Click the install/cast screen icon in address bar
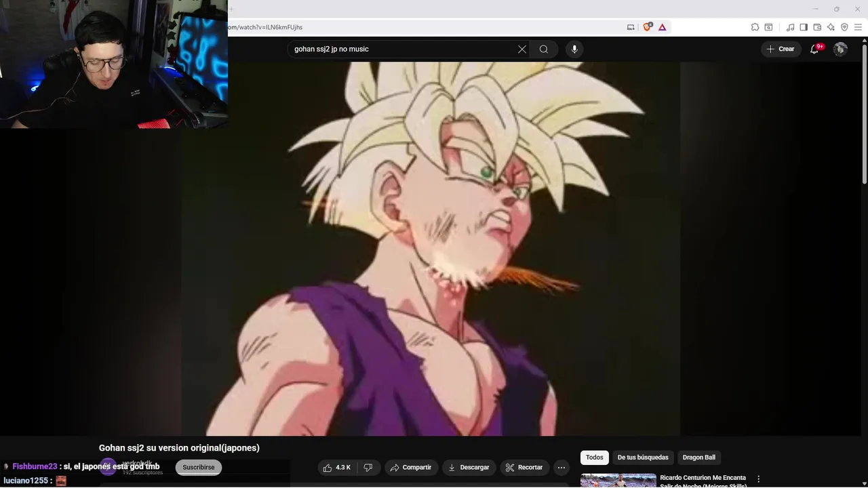The height and width of the screenshot is (488, 868). click(631, 27)
